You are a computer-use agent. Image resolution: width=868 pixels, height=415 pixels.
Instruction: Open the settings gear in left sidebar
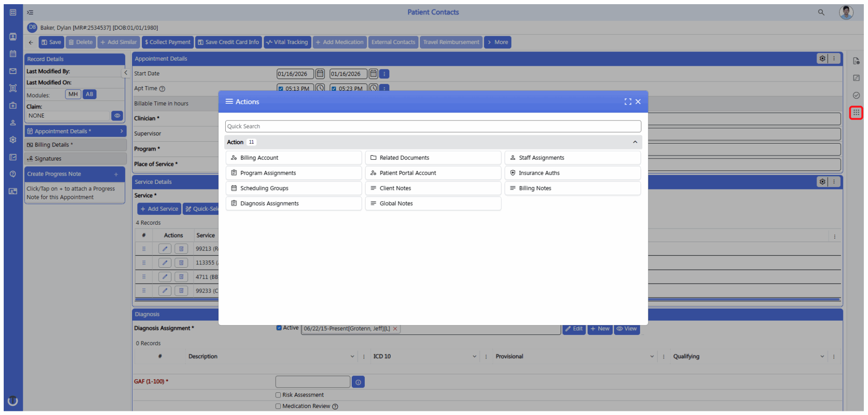click(x=13, y=140)
